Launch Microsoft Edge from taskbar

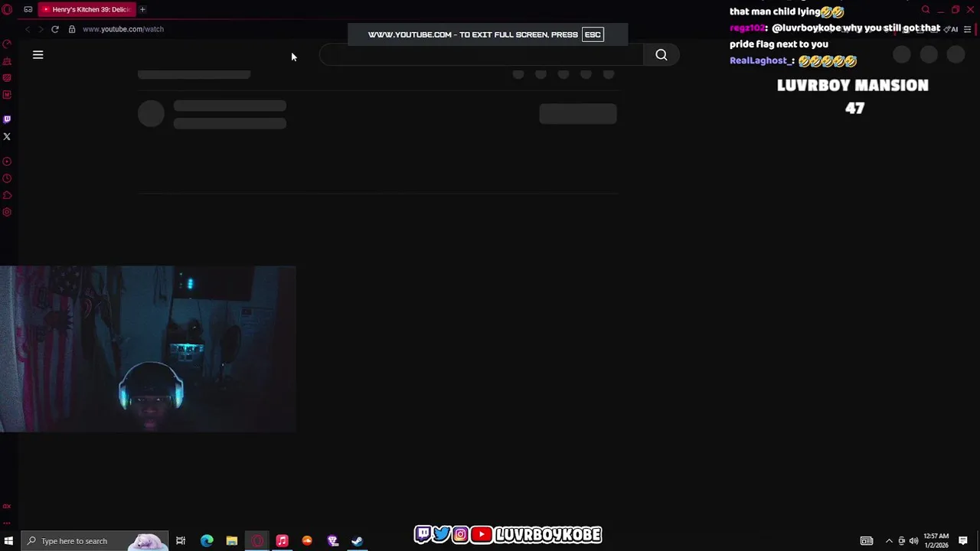[207, 541]
